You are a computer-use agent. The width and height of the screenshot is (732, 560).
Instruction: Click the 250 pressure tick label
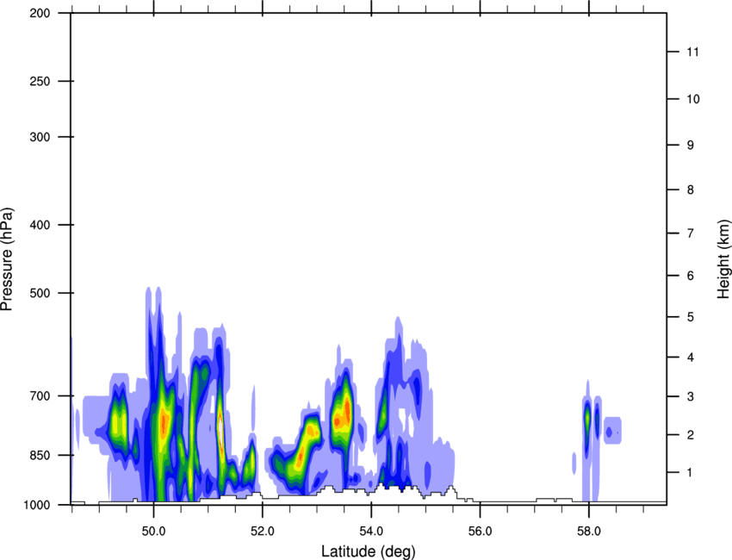coord(40,81)
